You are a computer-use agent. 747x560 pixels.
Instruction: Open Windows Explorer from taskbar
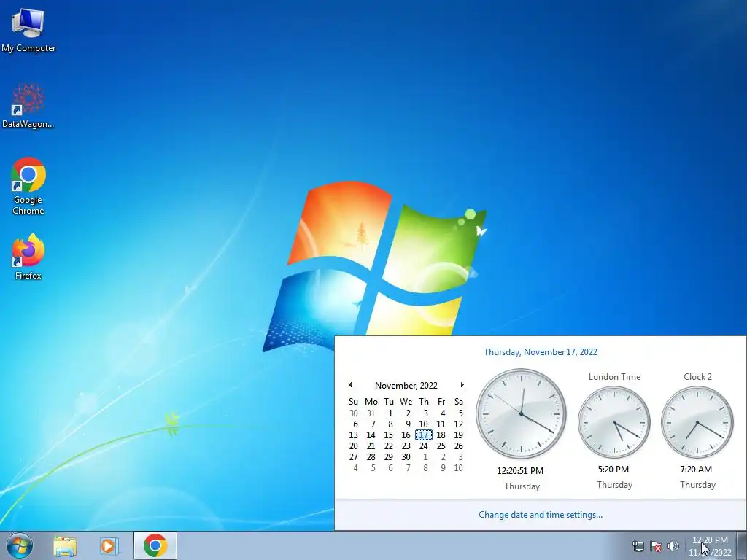coord(65,546)
